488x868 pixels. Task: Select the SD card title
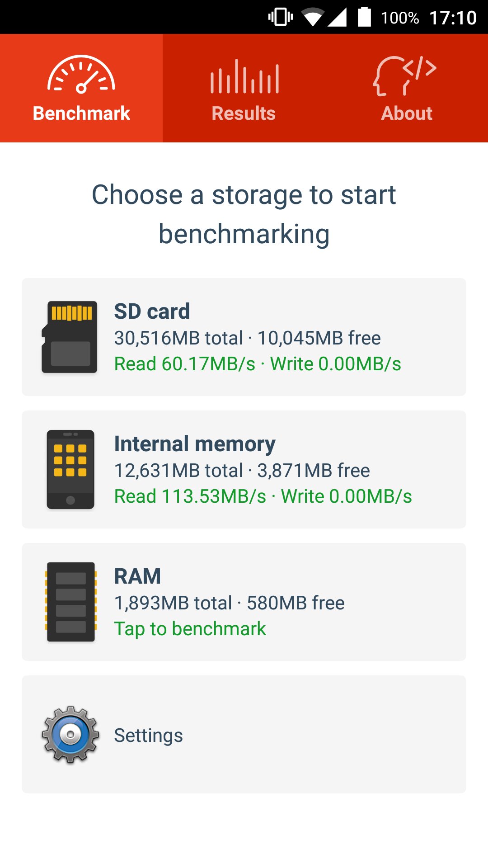click(152, 311)
